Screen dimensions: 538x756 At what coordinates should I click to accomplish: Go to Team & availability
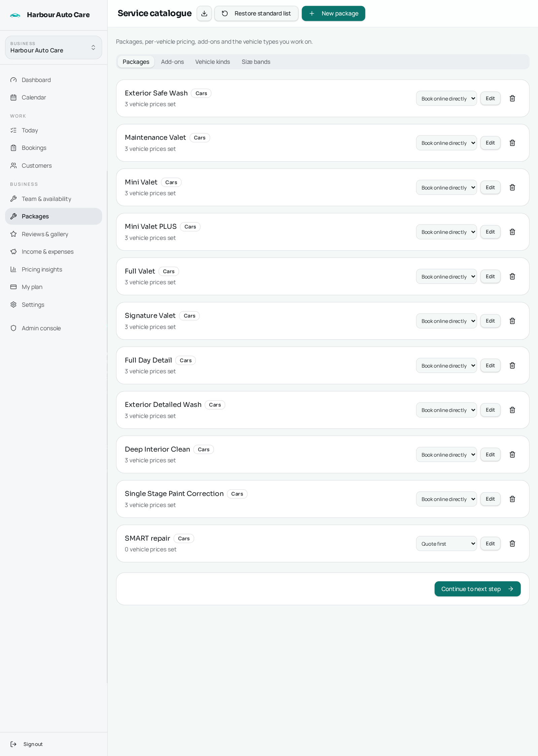click(53, 199)
